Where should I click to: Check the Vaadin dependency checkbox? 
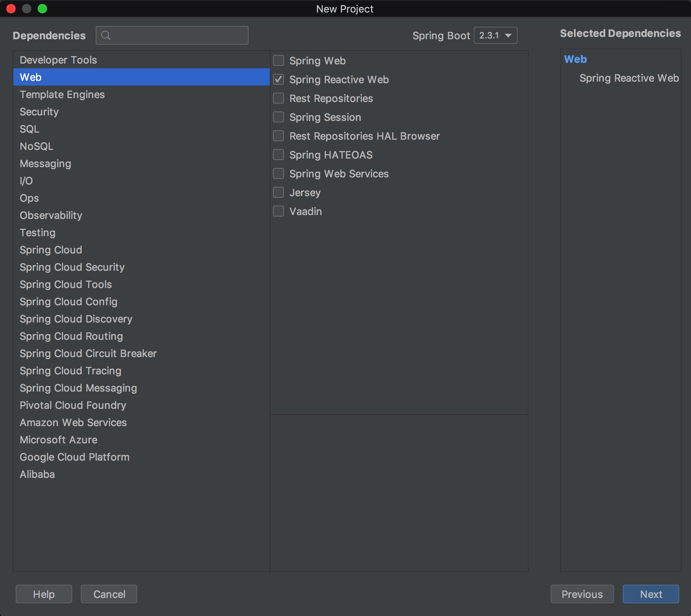(x=278, y=211)
